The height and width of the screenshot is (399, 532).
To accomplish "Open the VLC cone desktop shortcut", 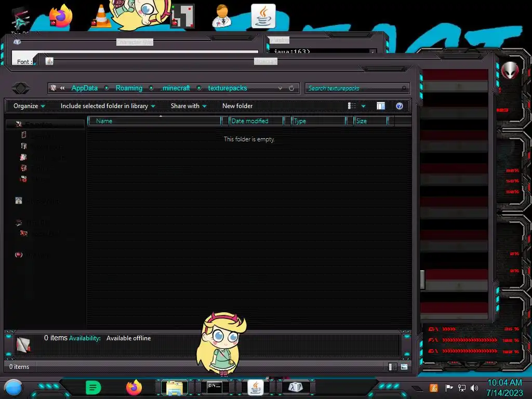I will pos(101,16).
